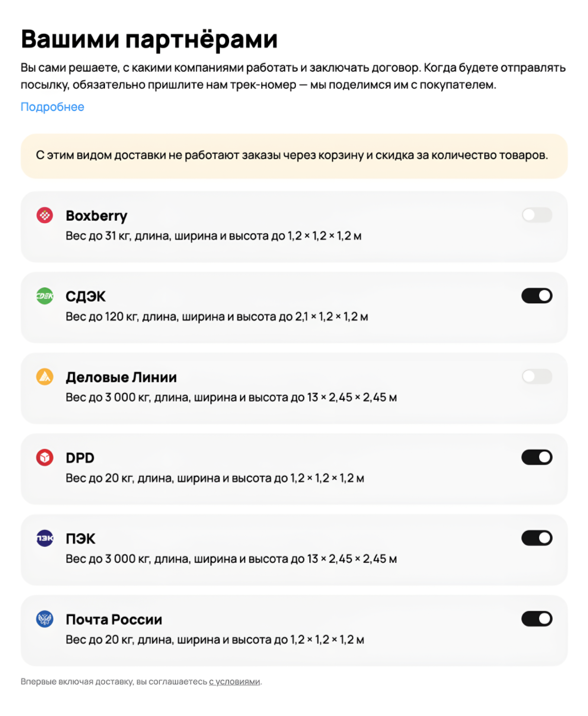This screenshot has width=588, height=716.
Task: Enable Деловые Линии delivery toggle
Action: click(537, 376)
